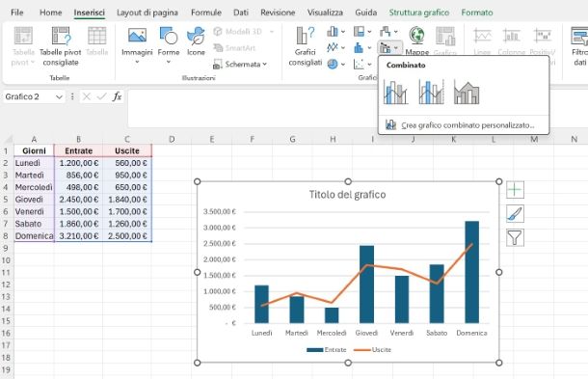The width and height of the screenshot is (588, 379).
Task: Select the Domenica cell in column A
Action: point(34,236)
